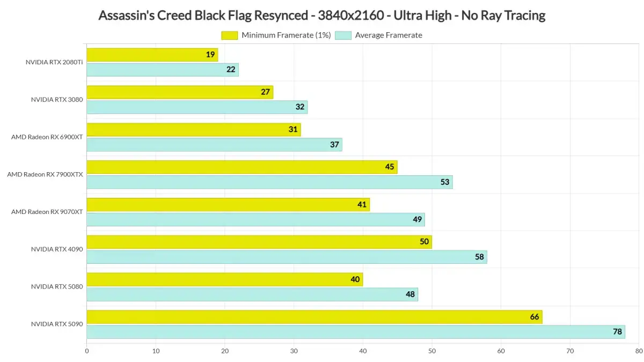This screenshot has height=362, width=644.
Task: Click the RX 6900XT average bar valued 37
Action: (x=215, y=145)
